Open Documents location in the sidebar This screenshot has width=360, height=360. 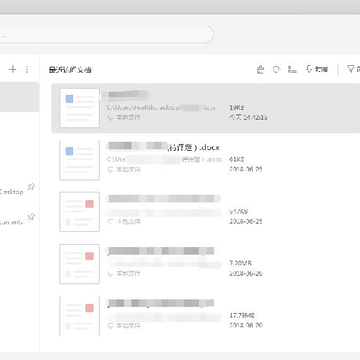pos(11,222)
